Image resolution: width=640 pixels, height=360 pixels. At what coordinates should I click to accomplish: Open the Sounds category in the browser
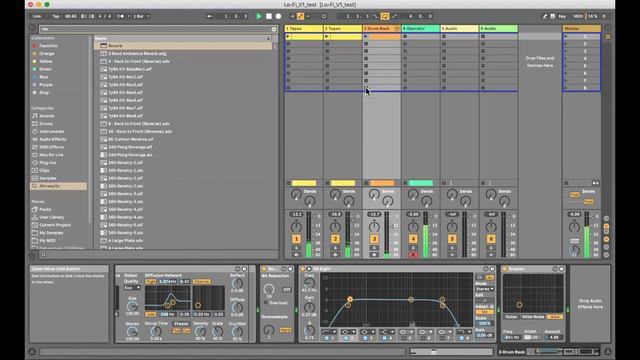point(47,116)
